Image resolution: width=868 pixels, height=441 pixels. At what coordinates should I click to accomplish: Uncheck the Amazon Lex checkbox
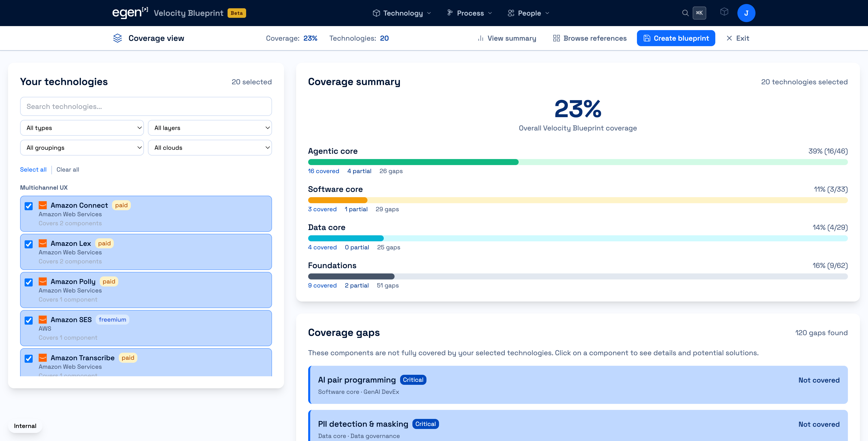[x=29, y=244]
